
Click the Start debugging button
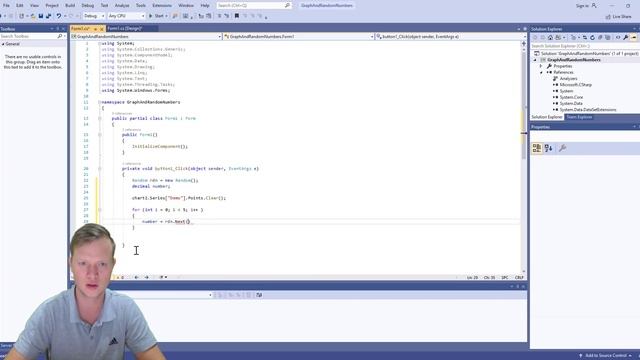[156, 16]
